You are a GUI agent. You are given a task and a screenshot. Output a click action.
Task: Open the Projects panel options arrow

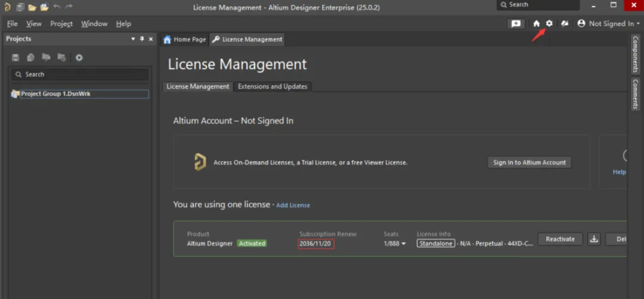[133, 39]
